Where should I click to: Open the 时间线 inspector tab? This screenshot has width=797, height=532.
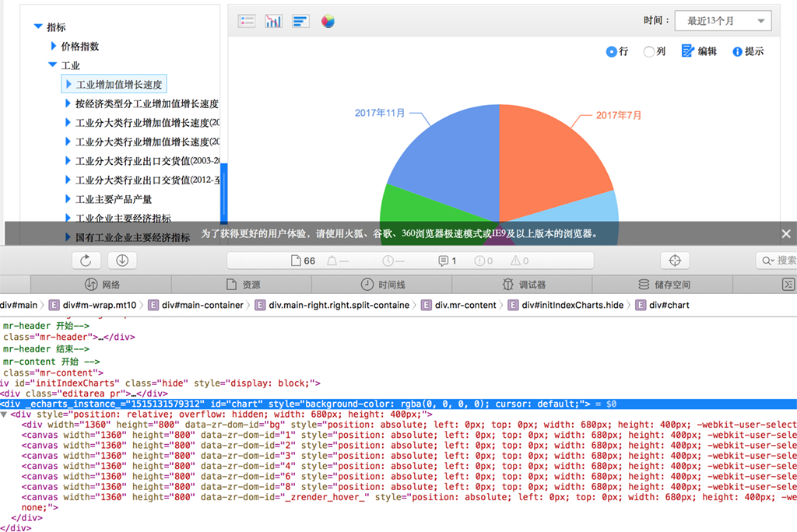pyautogui.click(x=382, y=285)
